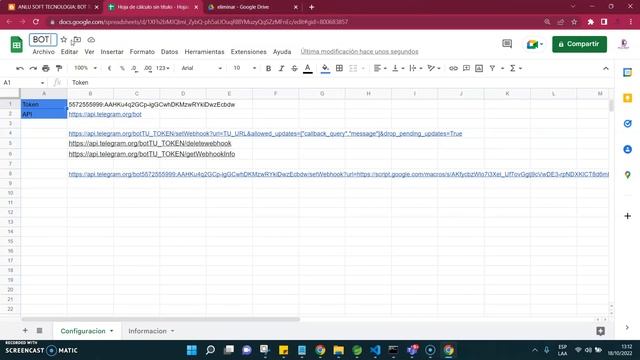Screen dimensions: 640x360
Task: Click the insert link icon
Action: click(x=453, y=69)
